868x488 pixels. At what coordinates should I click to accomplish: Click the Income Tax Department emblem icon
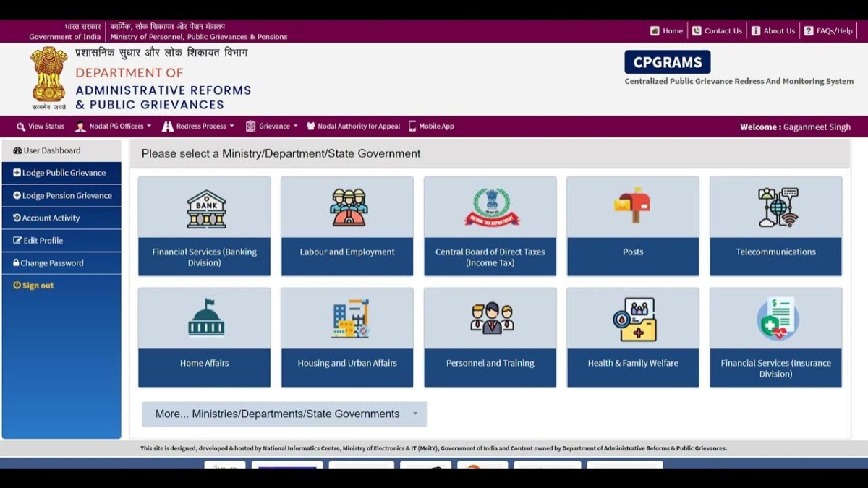tap(491, 207)
